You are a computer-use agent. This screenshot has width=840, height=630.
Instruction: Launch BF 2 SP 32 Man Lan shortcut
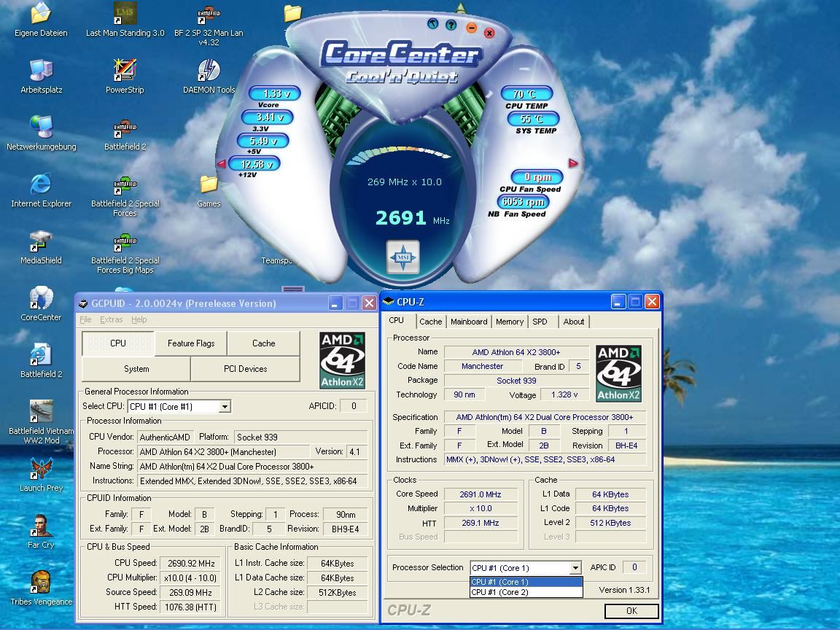click(x=209, y=26)
